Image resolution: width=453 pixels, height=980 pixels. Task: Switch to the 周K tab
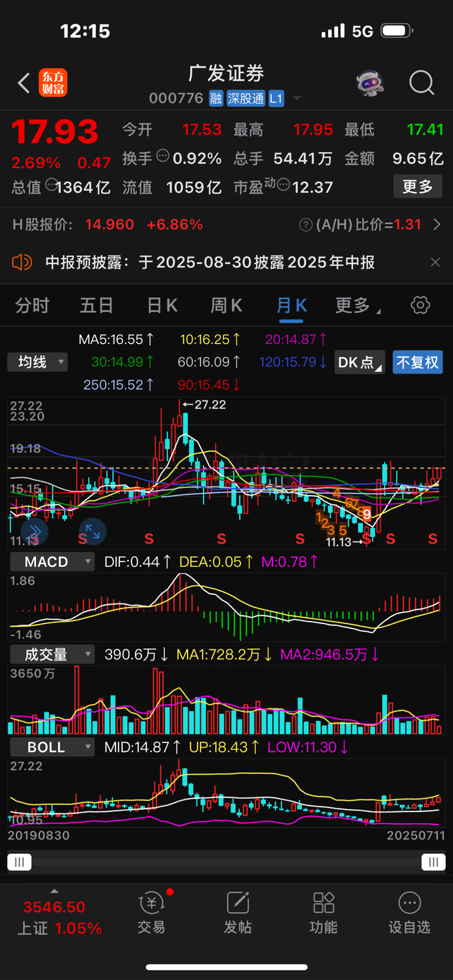pos(226,305)
